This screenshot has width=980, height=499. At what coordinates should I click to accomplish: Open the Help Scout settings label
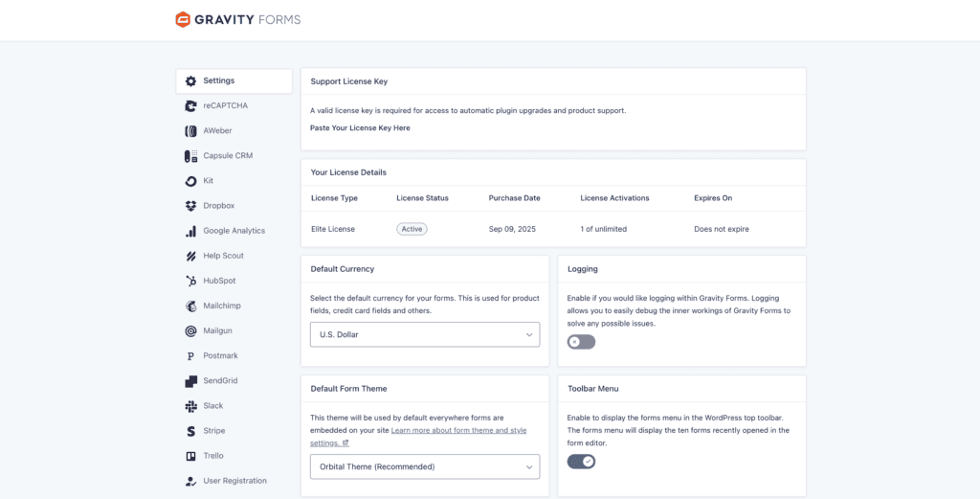coord(223,256)
